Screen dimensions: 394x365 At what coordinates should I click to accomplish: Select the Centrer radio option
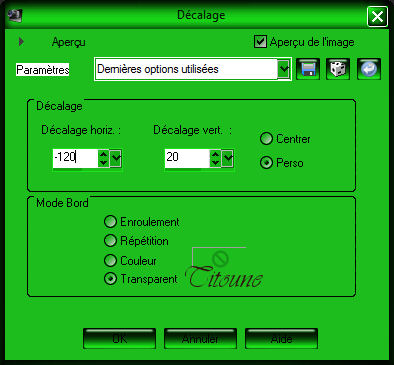(266, 139)
